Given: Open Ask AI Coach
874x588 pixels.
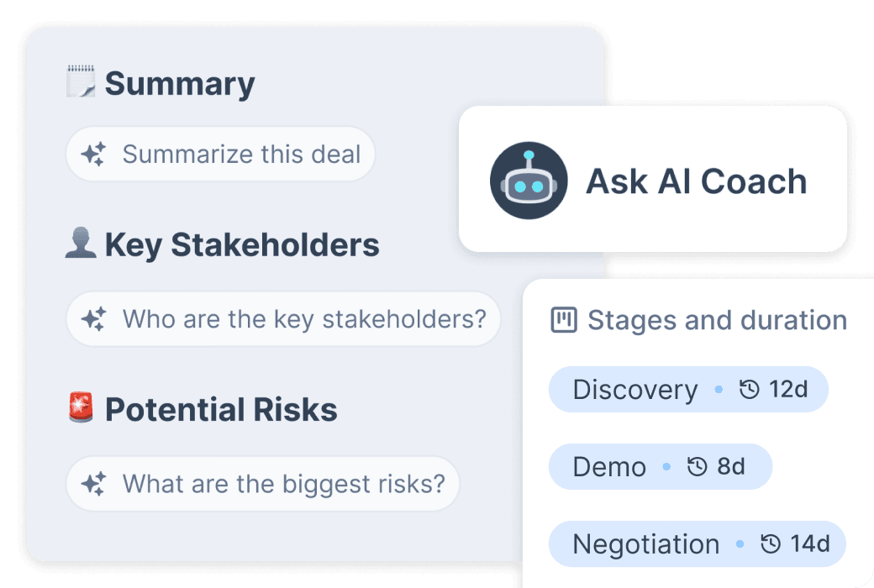Looking at the screenshot, I should (x=653, y=180).
